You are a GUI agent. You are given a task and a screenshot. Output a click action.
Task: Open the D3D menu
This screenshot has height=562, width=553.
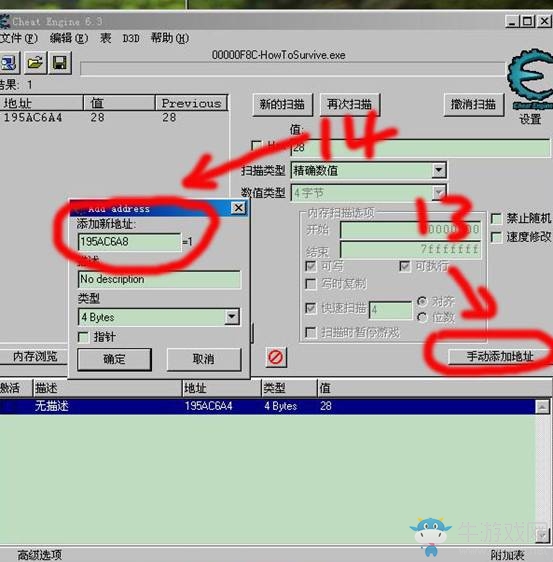click(x=131, y=38)
